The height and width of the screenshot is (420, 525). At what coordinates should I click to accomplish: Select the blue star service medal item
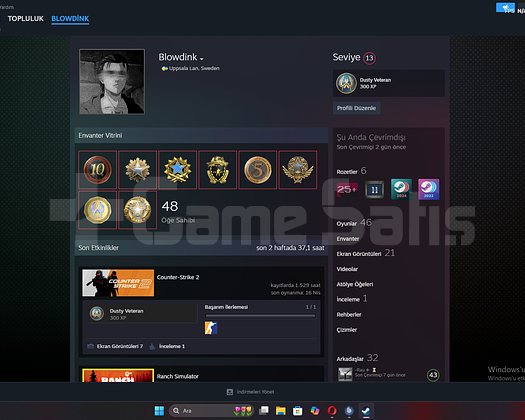point(177,169)
